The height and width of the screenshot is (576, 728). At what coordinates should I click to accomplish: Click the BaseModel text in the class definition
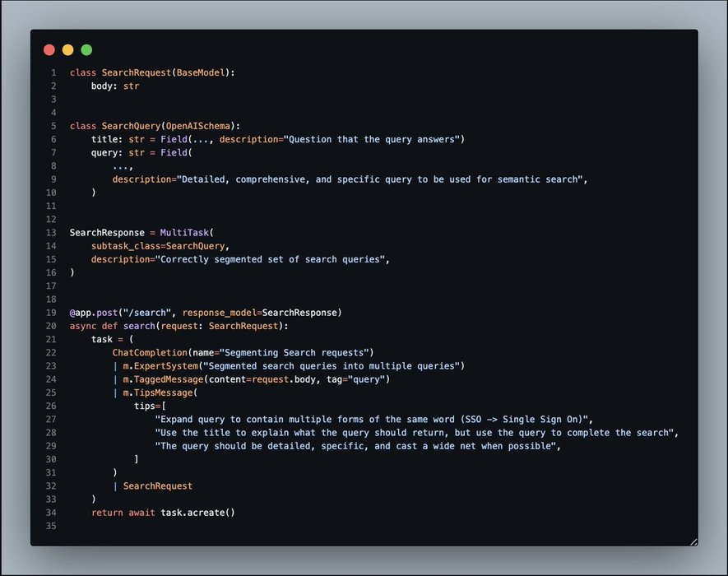point(201,72)
